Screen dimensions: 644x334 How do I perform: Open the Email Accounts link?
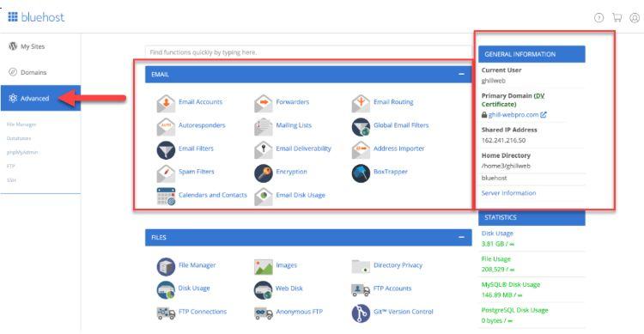[200, 102]
